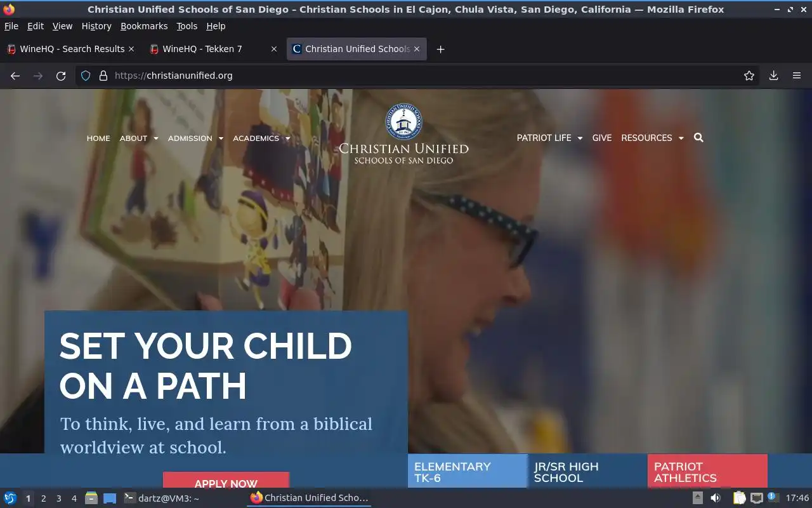
Task: Open the Help menu
Action: [216, 26]
